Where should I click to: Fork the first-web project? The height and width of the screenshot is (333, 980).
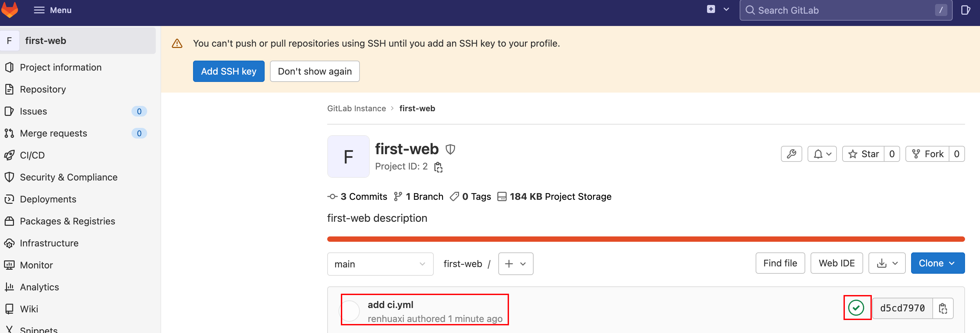[x=927, y=154]
